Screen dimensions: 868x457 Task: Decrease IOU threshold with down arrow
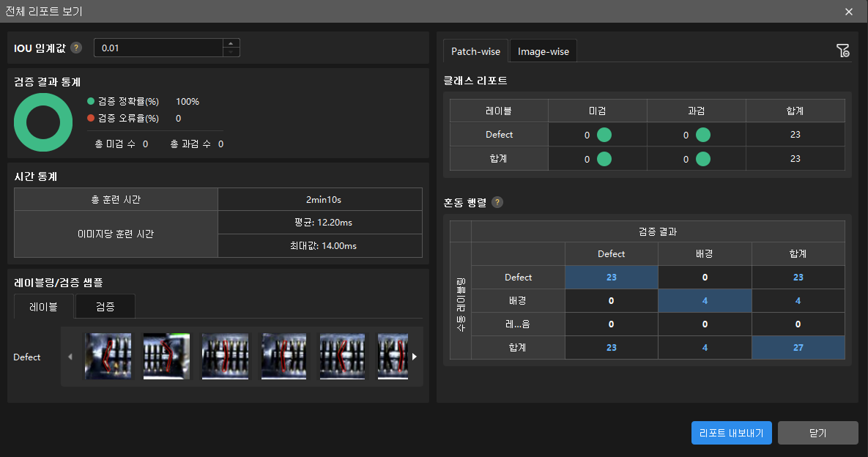coord(231,52)
